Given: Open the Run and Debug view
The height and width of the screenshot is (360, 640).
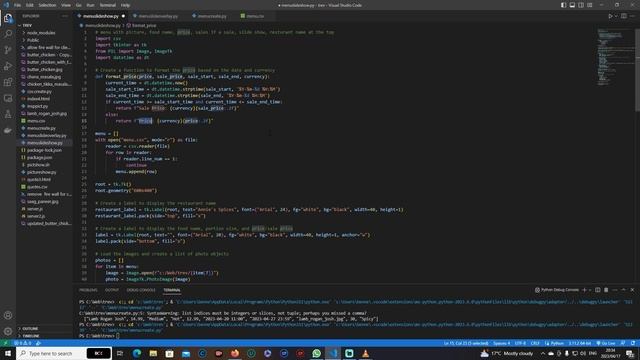Looking at the screenshot, I should coord(8,66).
